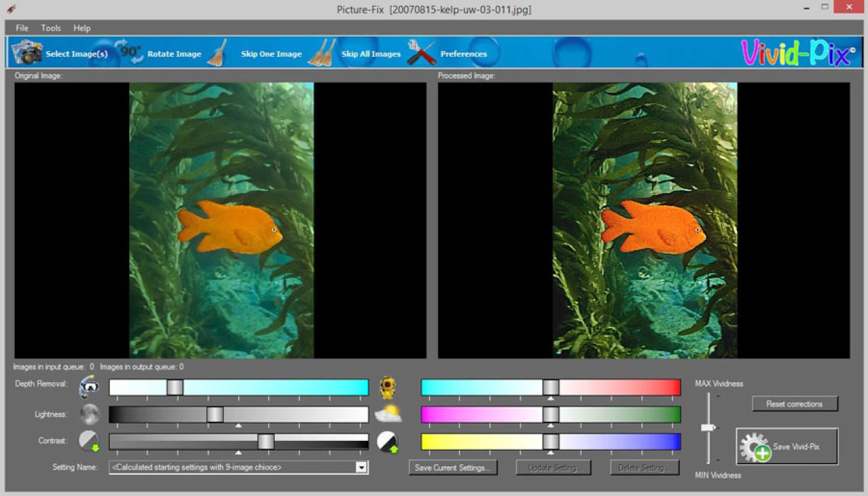Open Preferences via the tools icon
This screenshot has height=496, width=868.
[x=421, y=53]
